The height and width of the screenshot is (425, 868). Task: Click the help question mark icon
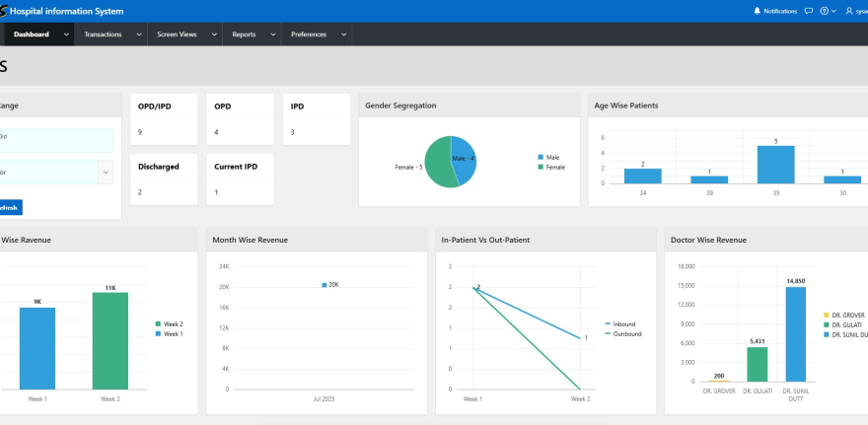point(825,11)
